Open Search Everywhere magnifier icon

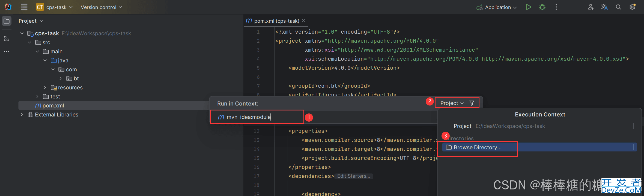click(x=618, y=7)
